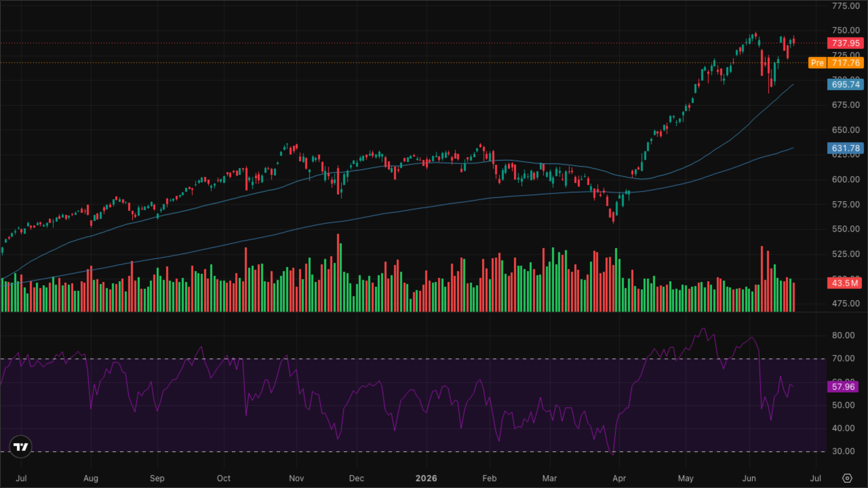Click the RSI line low near 30 in late March
This screenshot has width=868, height=488.
point(613,453)
